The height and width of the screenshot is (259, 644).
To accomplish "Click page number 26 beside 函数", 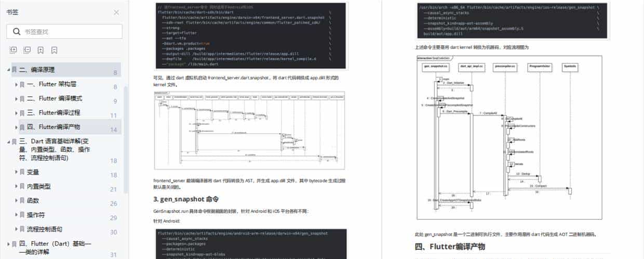I will coord(114,203).
